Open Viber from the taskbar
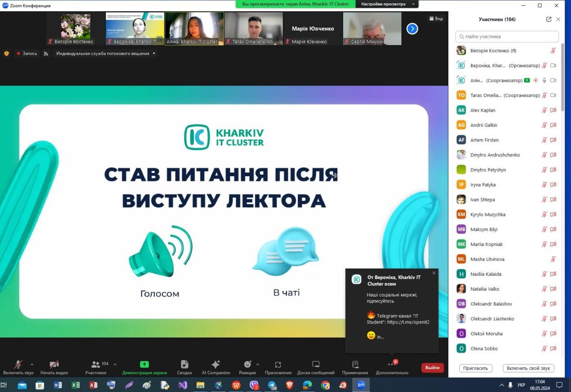This screenshot has height=392, width=571. (x=254, y=385)
